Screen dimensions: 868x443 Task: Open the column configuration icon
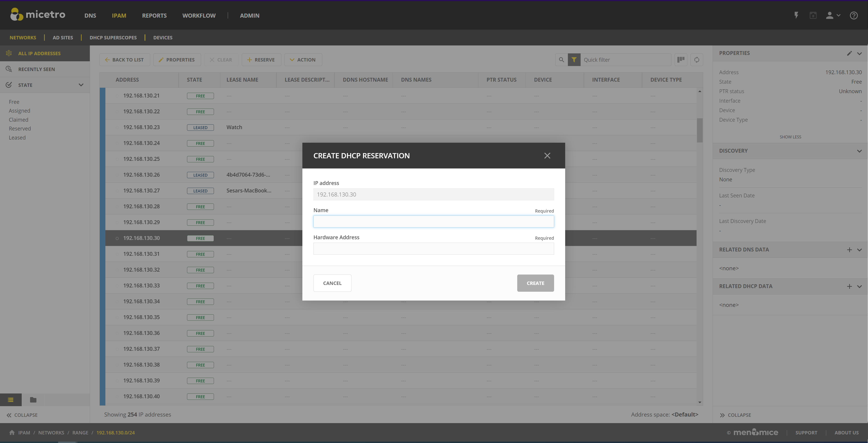coord(681,60)
